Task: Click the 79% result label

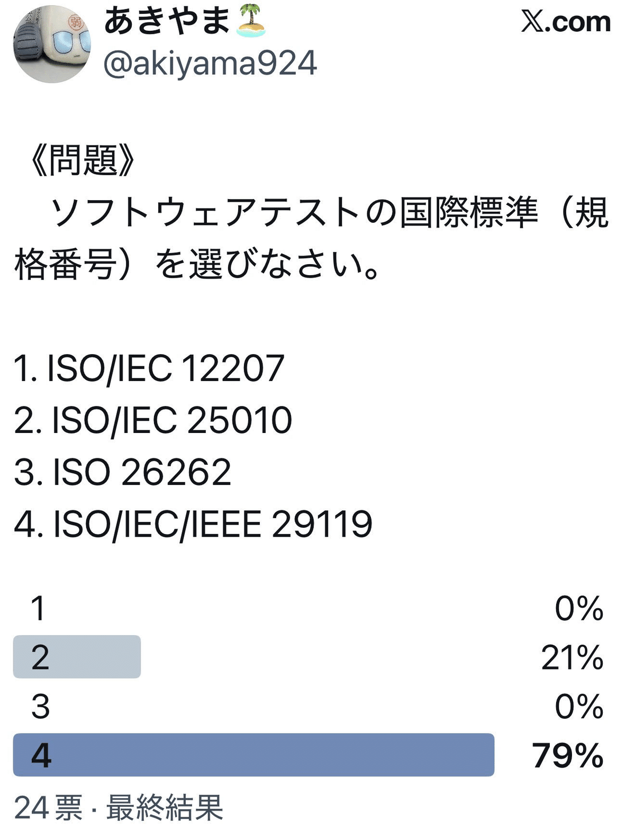Action: point(567,755)
